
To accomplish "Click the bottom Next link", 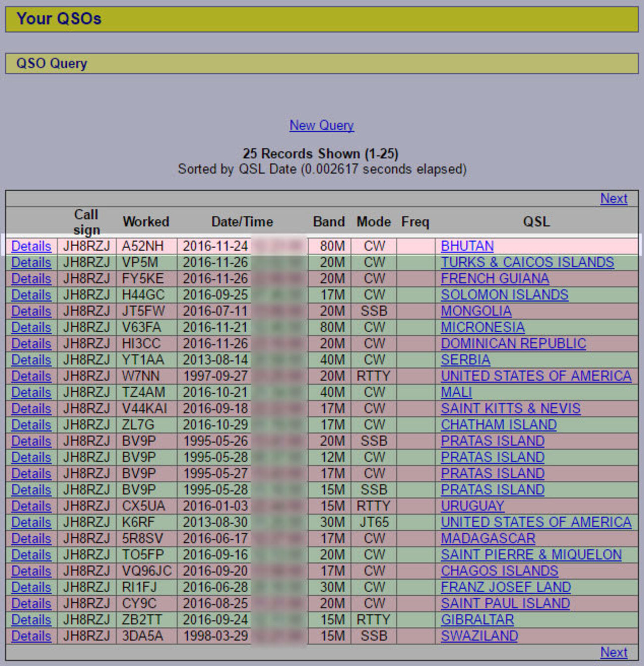I will (x=614, y=652).
